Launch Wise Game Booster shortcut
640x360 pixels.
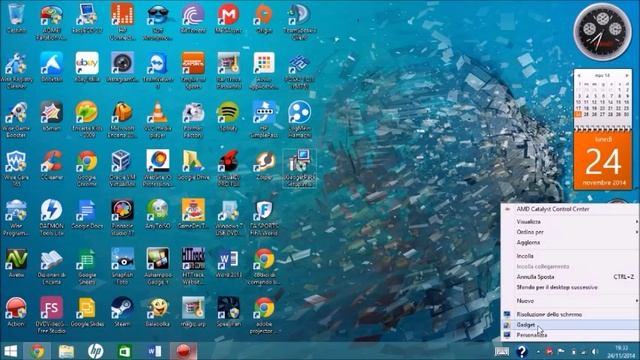(x=16, y=119)
